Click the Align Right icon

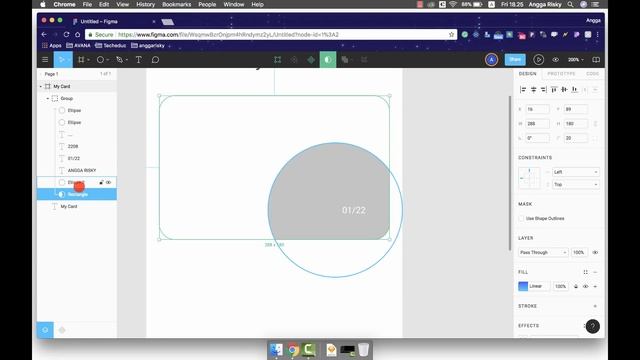(x=544, y=89)
